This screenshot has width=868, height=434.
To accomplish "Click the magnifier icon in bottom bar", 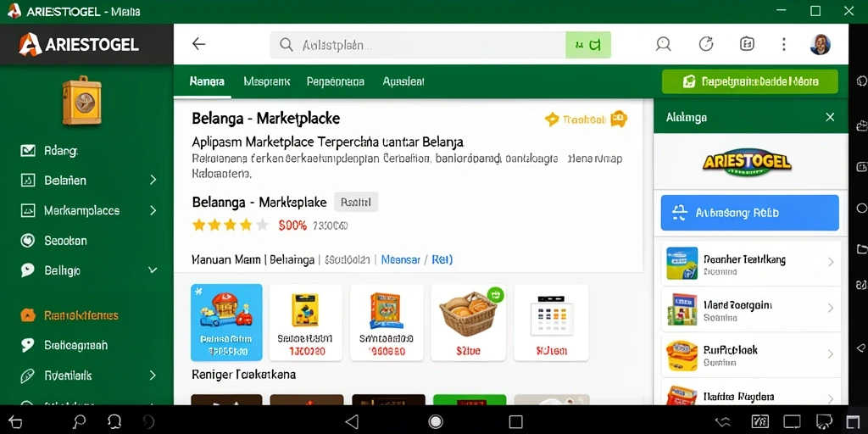I will 80,422.
